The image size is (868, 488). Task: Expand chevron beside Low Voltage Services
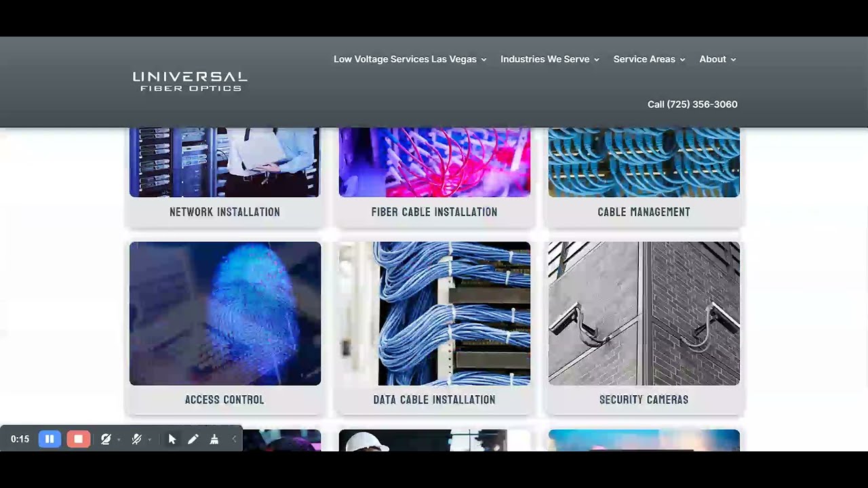484,60
